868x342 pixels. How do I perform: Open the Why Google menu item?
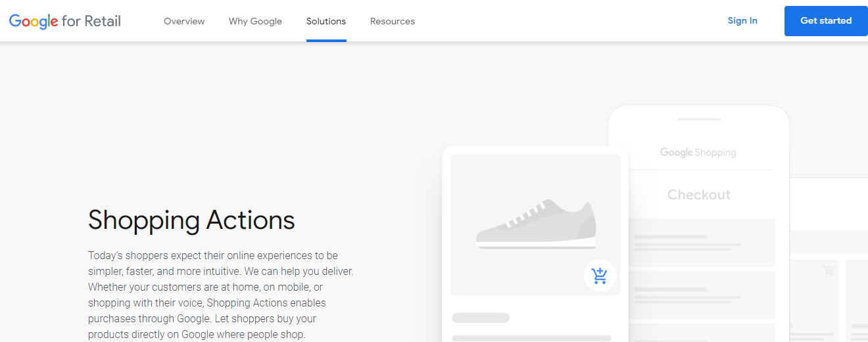click(255, 21)
